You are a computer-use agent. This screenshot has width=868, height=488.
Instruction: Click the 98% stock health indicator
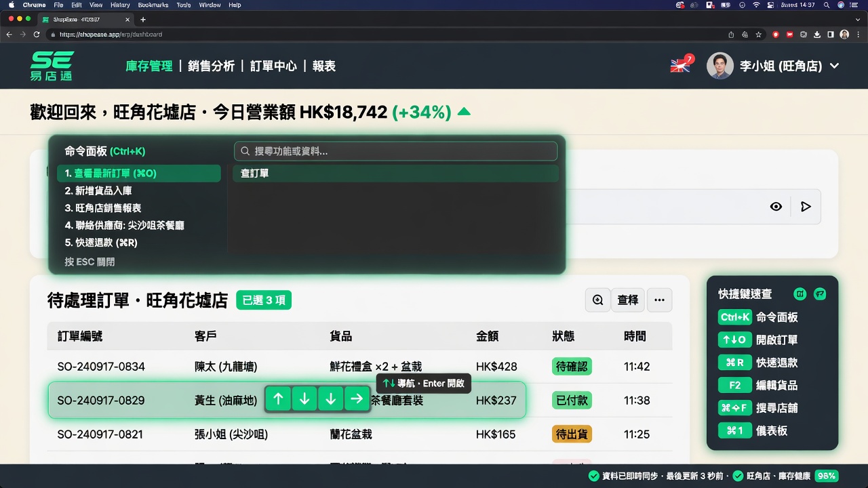click(x=826, y=476)
